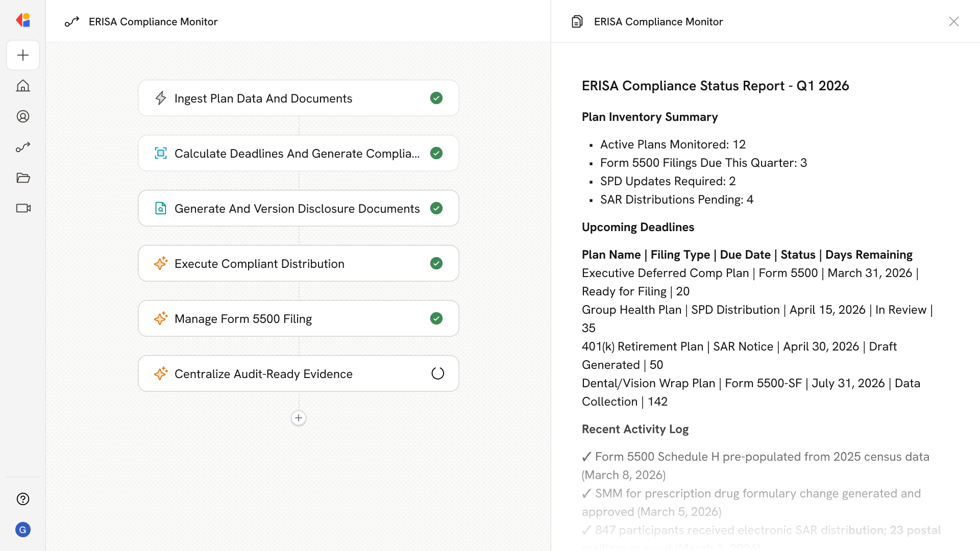980x551 pixels.
Task: Open the video camera icon in sidebar
Action: coord(23,208)
